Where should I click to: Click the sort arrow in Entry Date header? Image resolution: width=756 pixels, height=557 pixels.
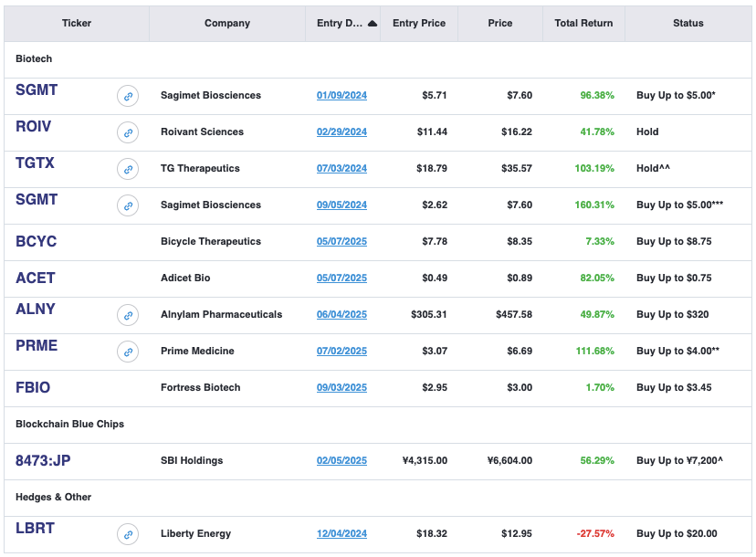(373, 24)
